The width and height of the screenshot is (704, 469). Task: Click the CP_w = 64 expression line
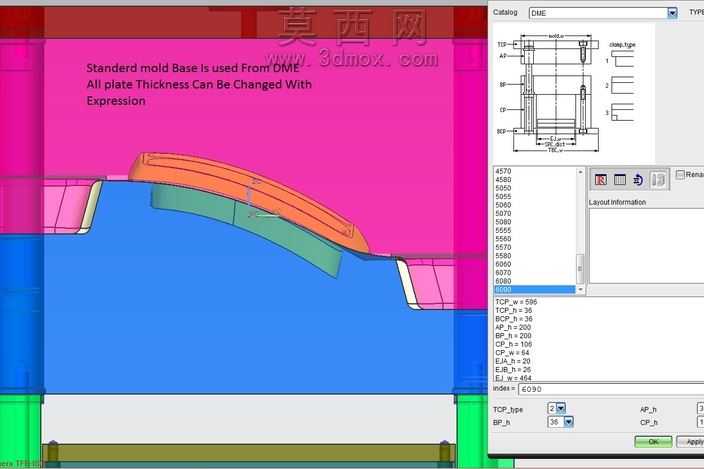pyautogui.click(x=512, y=353)
